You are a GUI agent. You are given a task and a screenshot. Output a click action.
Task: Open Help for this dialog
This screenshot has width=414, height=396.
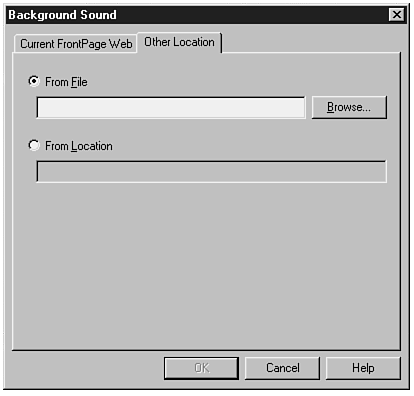(363, 368)
